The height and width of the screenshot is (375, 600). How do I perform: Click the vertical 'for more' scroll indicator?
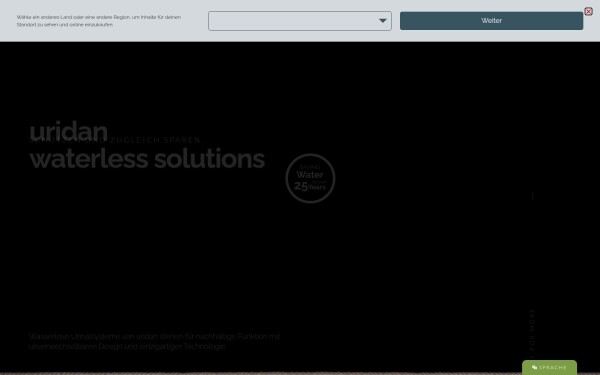(532, 334)
